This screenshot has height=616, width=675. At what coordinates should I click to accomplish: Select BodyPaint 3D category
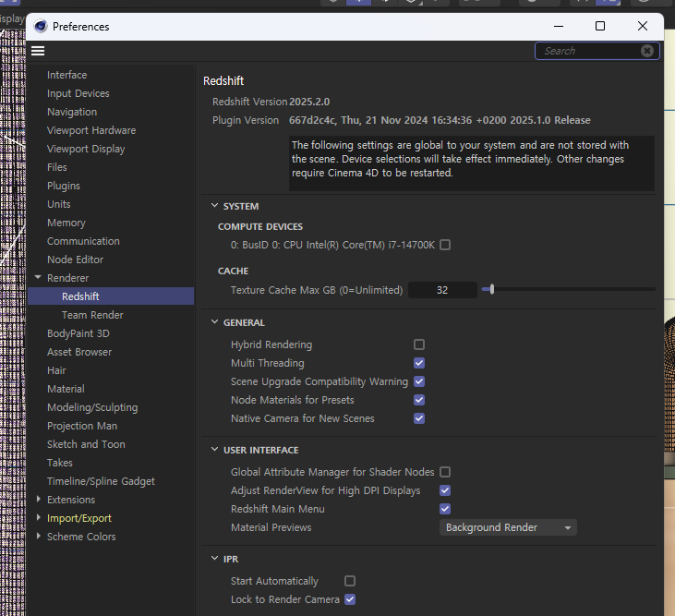click(78, 333)
